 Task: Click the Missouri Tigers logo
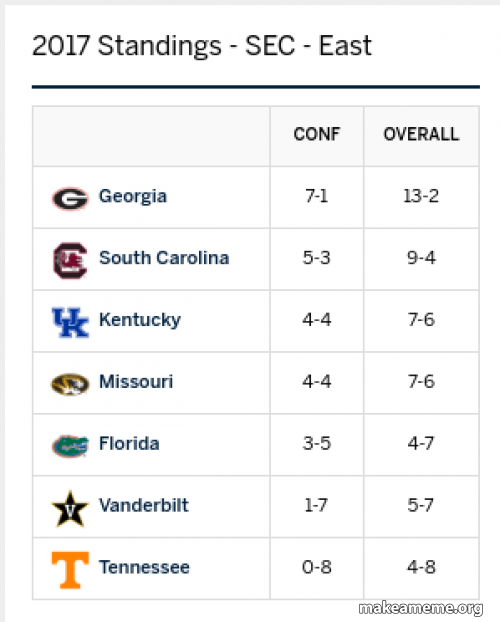pyautogui.click(x=70, y=384)
